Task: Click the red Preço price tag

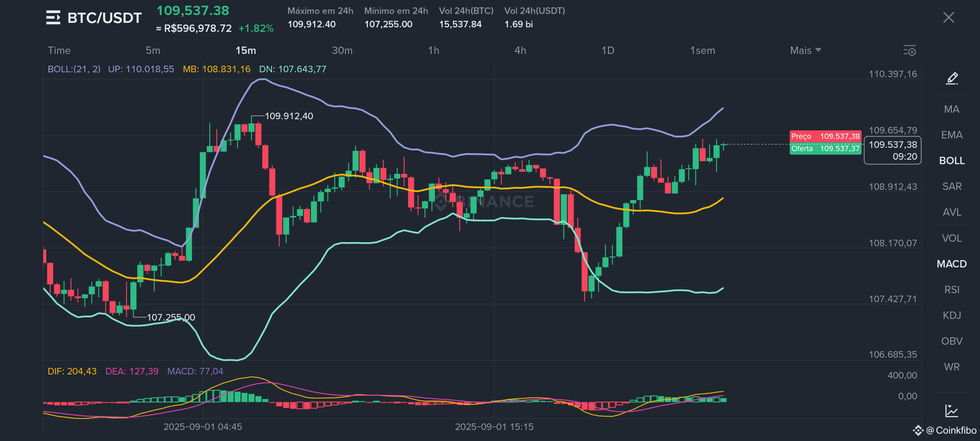Action: (x=825, y=136)
